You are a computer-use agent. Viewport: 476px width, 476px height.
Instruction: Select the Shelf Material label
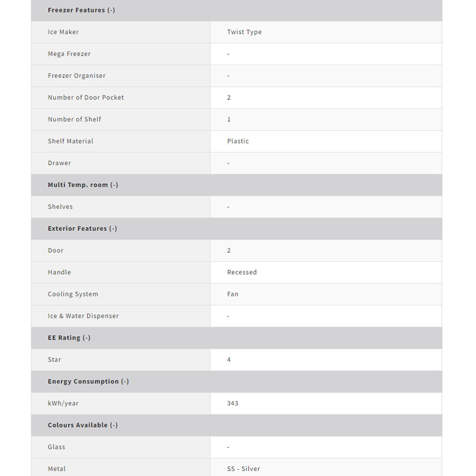(71, 141)
